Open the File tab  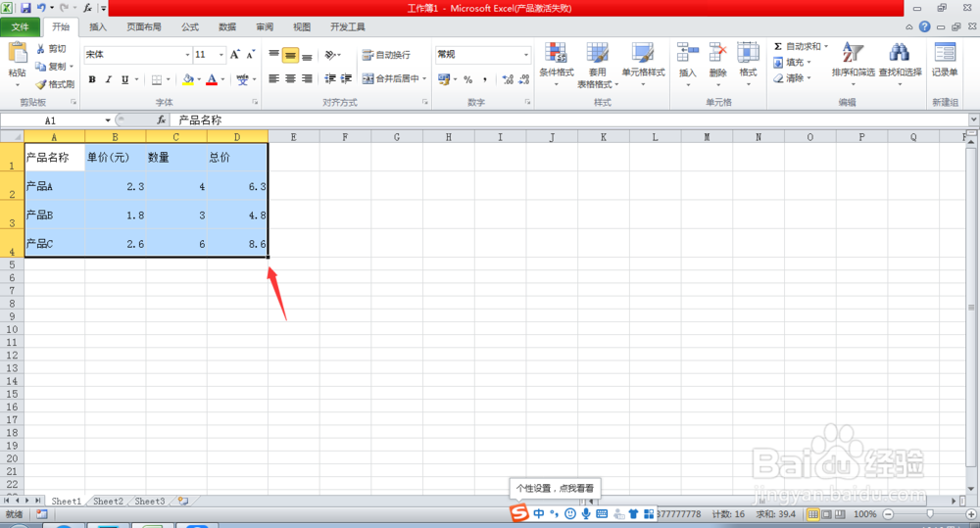20,26
